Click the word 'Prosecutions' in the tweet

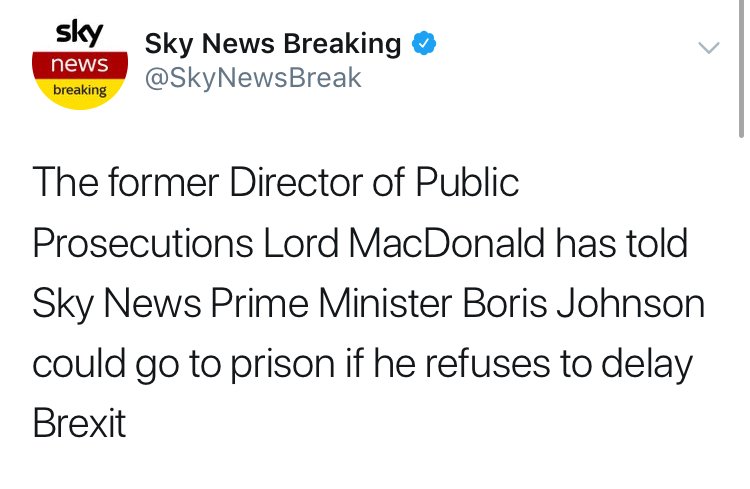pyautogui.click(x=143, y=243)
